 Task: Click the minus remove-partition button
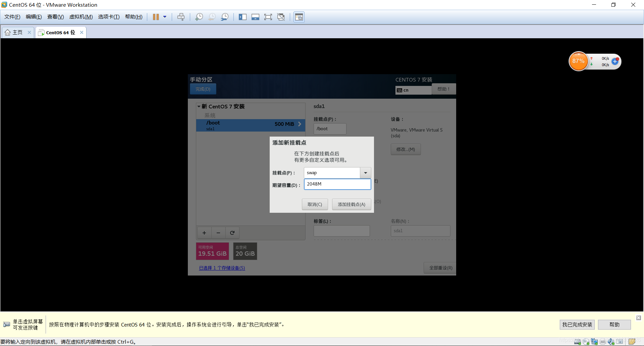218,233
